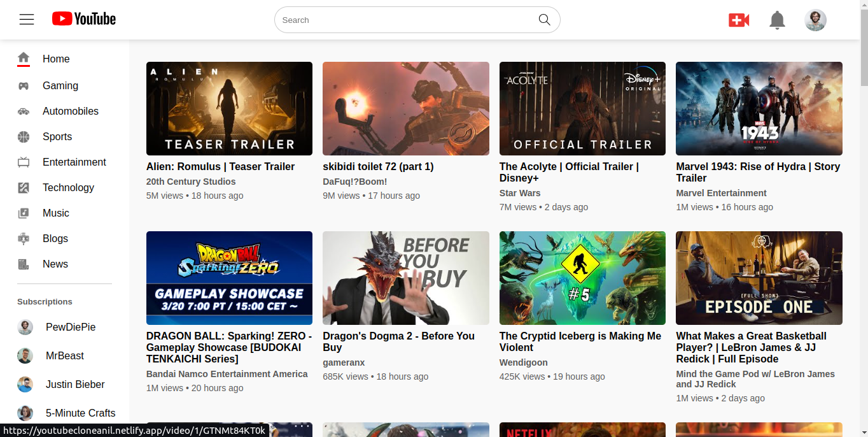The width and height of the screenshot is (868, 437).
Task: Select Home in the sidebar
Action: [56, 59]
